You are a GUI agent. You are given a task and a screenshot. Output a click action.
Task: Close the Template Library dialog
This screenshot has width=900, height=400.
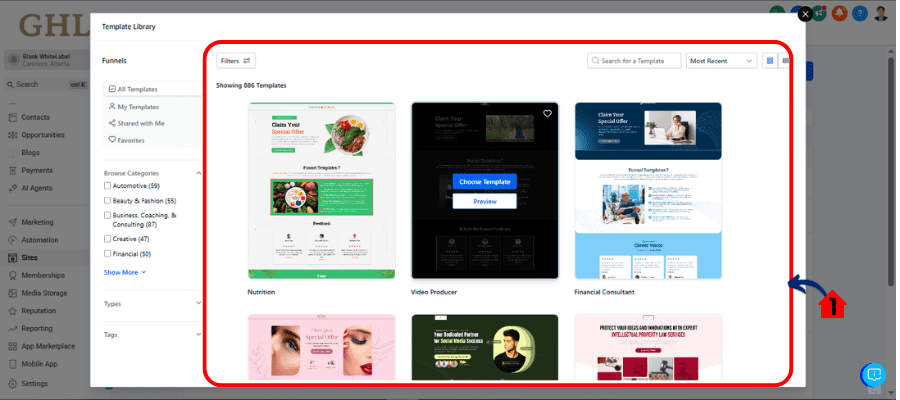pos(806,14)
